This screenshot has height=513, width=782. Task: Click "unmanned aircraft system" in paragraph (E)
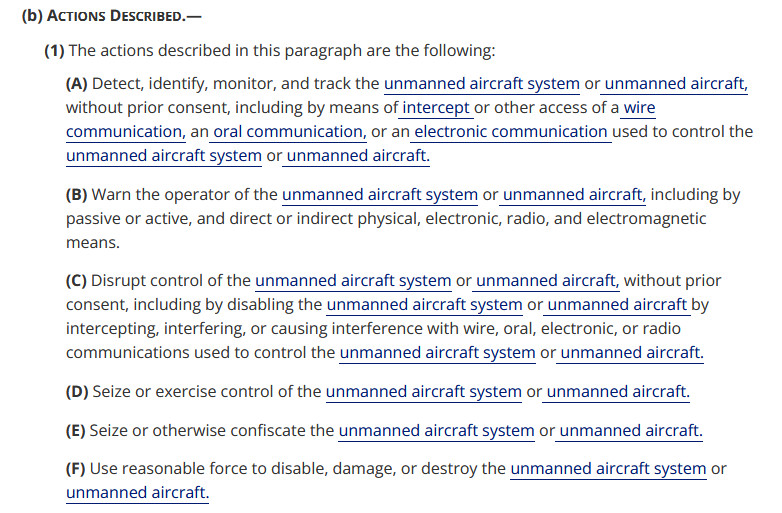(436, 431)
